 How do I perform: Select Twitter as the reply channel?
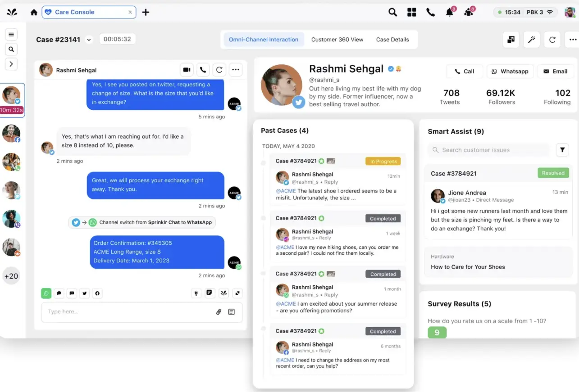pos(85,293)
